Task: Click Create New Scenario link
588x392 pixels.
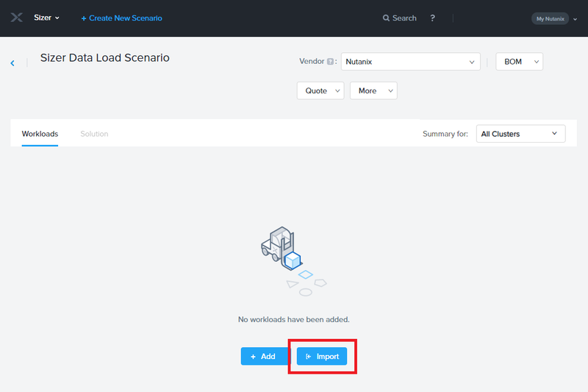Action: [x=121, y=18]
